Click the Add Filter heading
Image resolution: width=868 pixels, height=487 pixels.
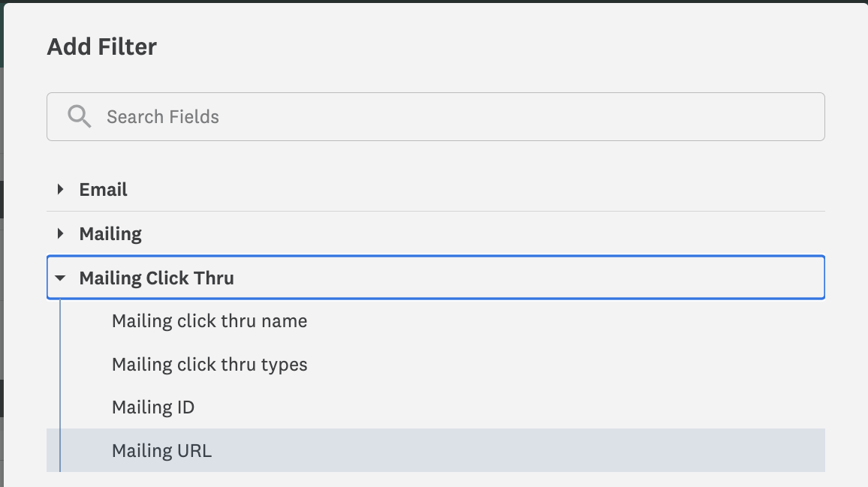101,47
